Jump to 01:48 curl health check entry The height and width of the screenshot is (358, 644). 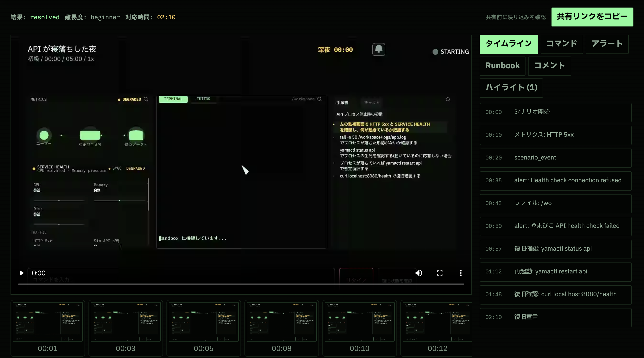coord(556,295)
